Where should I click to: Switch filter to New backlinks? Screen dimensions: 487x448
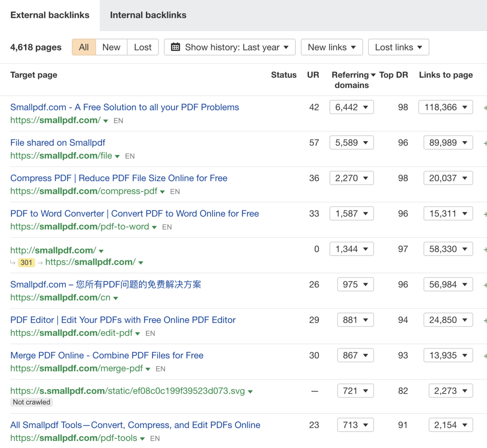[111, 47]
